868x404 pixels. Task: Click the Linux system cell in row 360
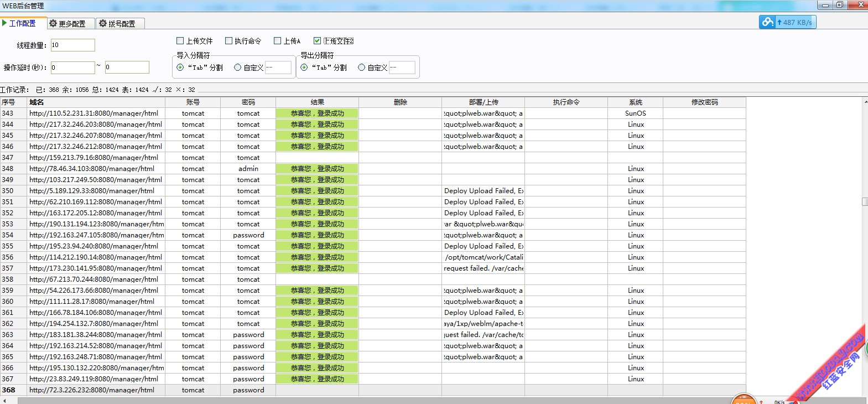tap(635, 302)
